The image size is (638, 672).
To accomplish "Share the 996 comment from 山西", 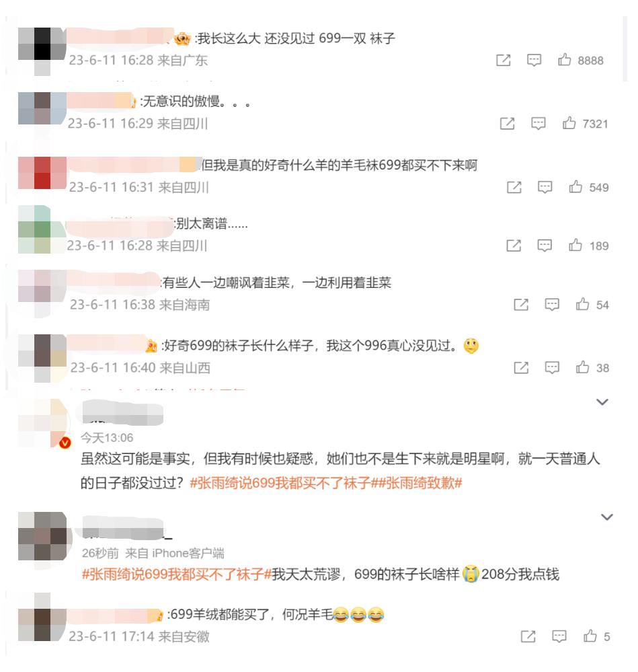I will coord(520,368).
